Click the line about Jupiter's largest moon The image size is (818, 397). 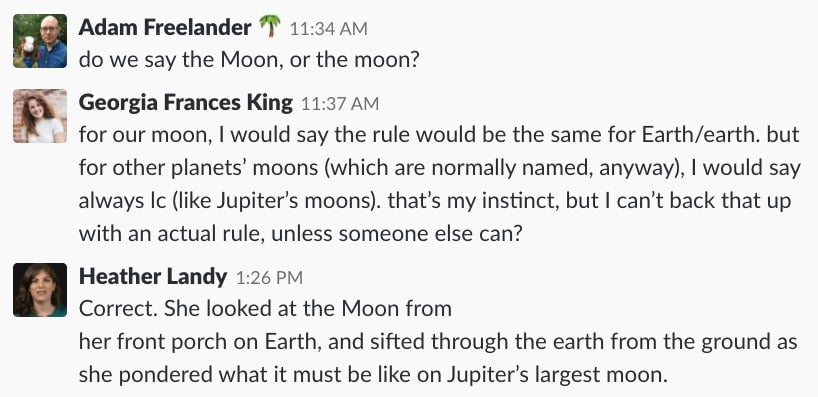pos(373,375)
